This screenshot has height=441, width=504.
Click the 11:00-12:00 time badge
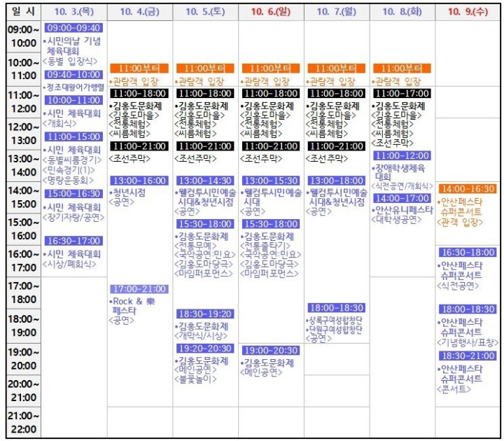(402, 156)
